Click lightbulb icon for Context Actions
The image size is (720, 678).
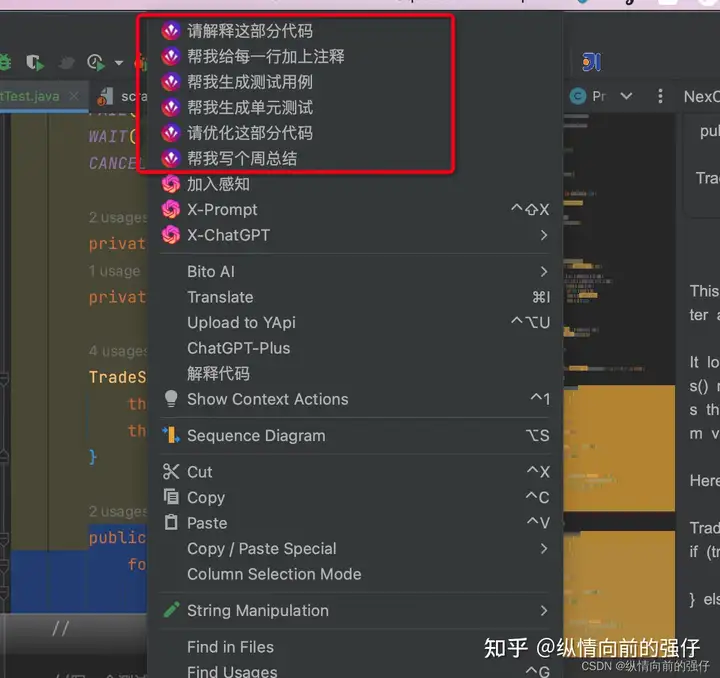click(x=171, y=398)
